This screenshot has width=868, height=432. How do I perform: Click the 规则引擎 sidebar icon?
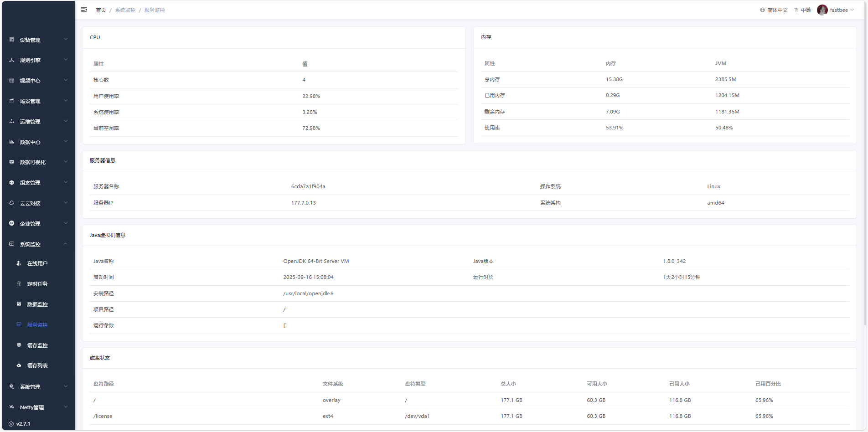click(12, 60)
